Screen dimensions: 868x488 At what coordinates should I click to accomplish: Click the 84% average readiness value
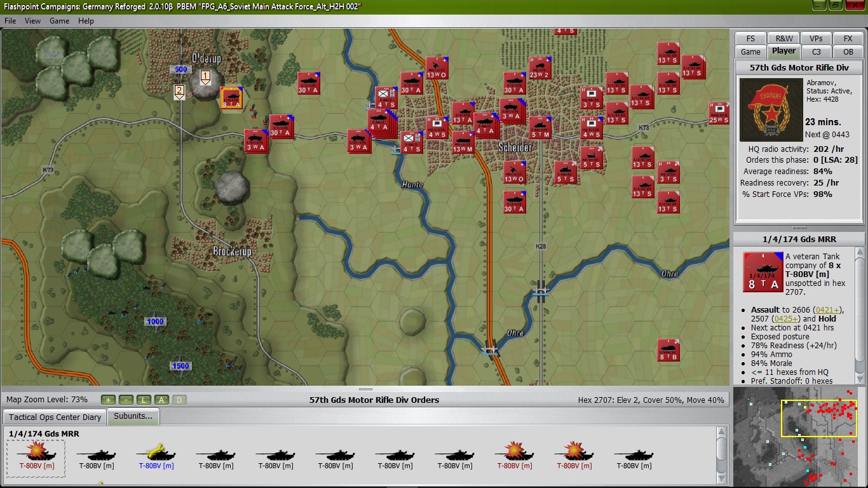pos(823,172)
